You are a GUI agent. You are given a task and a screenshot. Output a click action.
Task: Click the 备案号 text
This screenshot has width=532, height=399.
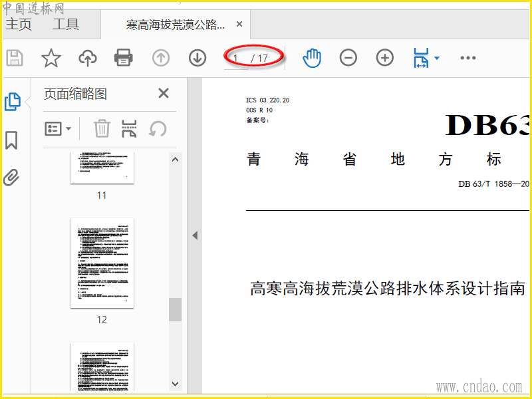pos(257,120)
